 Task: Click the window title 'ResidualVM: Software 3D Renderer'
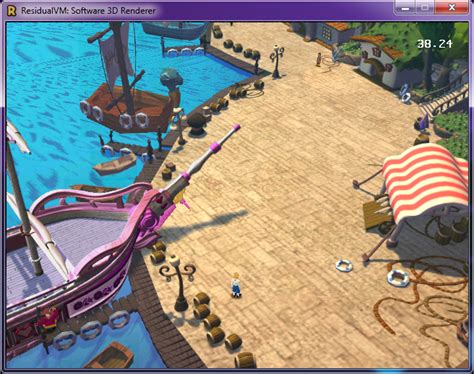pos(88,11)
